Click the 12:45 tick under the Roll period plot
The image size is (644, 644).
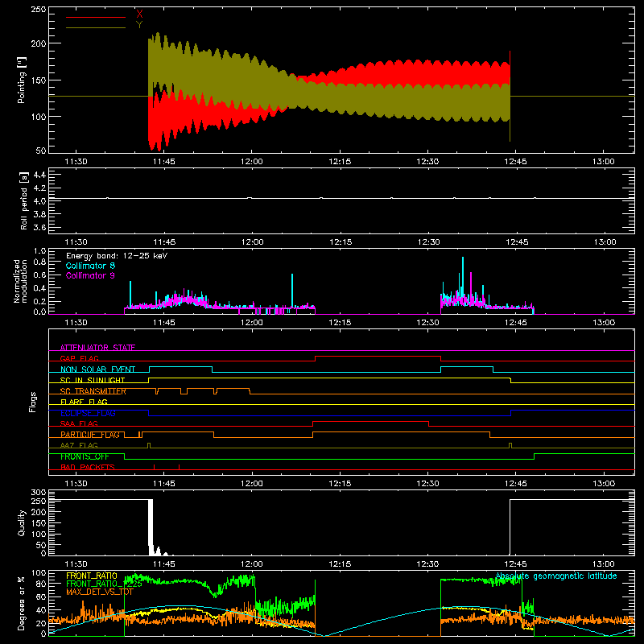coord(517,242)
